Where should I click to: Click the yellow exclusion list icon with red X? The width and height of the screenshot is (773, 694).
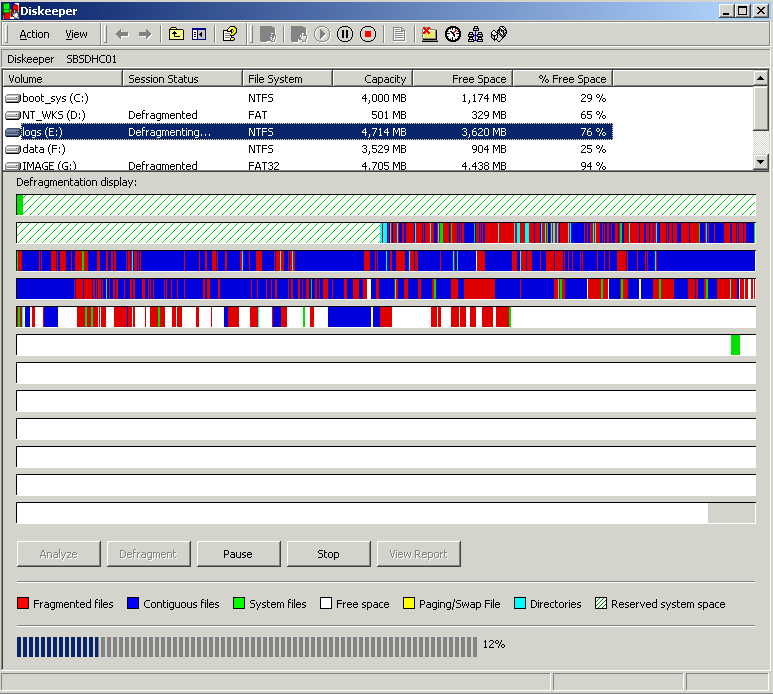(429, 35)
